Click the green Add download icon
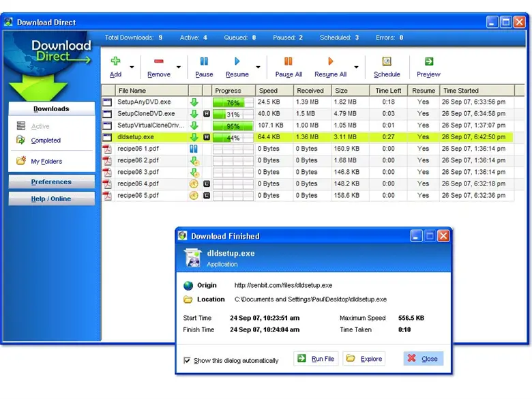The height and width of the screenshot is (399, 532). pos(115,61)
